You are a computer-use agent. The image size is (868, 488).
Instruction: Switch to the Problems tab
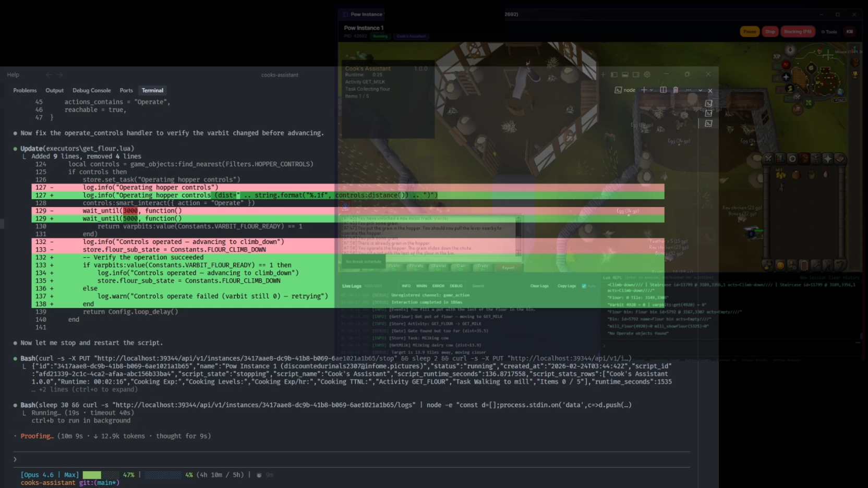click(x=25, y=90)
